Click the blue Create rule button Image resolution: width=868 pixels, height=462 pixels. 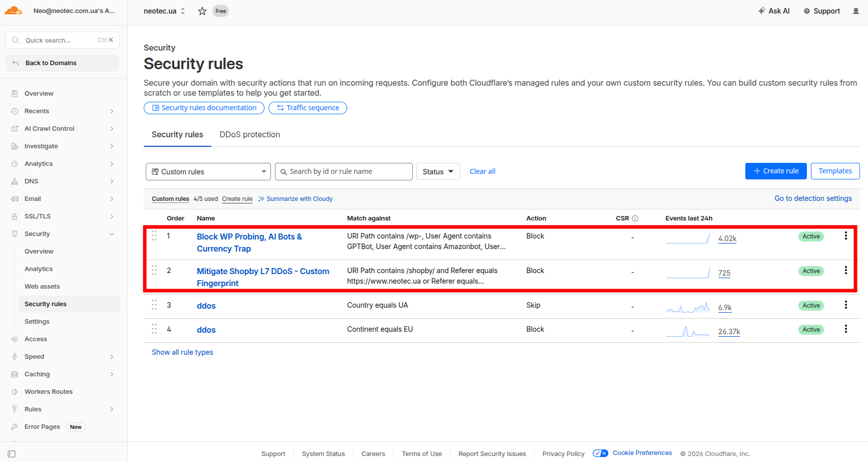(x=776, y=171)
